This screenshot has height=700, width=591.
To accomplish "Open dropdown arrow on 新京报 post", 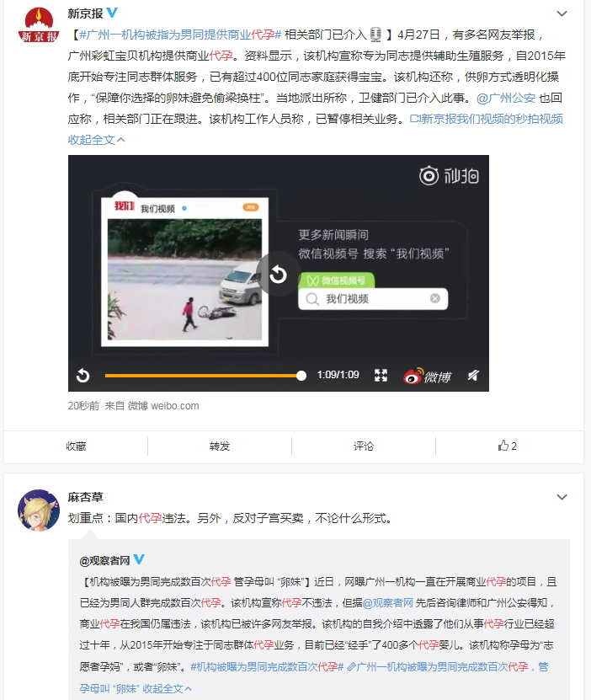I will click(562, 13).
